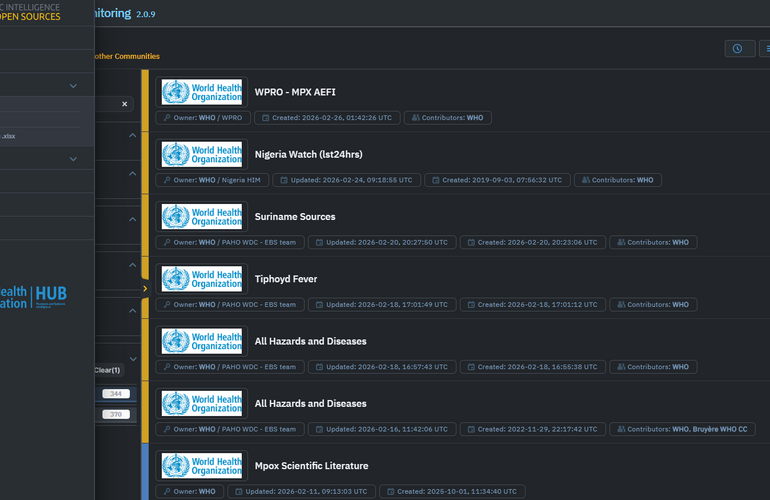This screenshot has width=770, height=500.
Task: Click the list view icon at top right
Action: coord(767,48)
